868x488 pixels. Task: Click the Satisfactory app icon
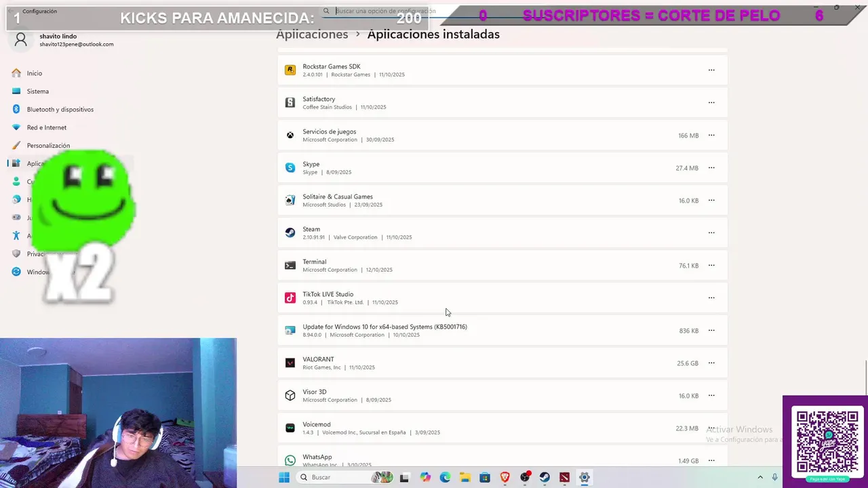[290, 102]
